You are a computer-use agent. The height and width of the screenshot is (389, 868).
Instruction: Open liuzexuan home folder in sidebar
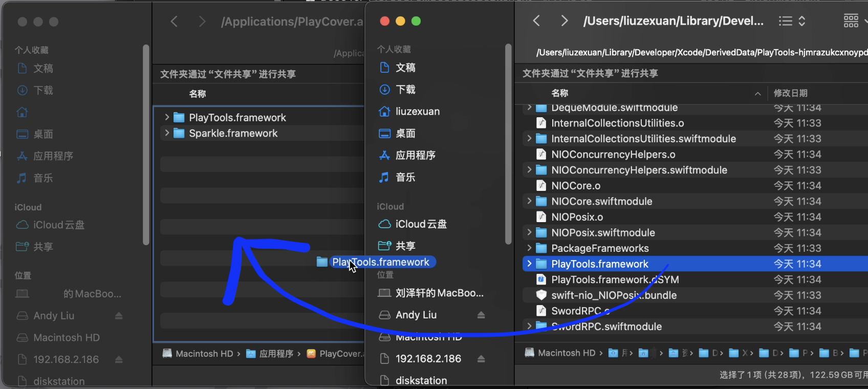click(418, 112)
